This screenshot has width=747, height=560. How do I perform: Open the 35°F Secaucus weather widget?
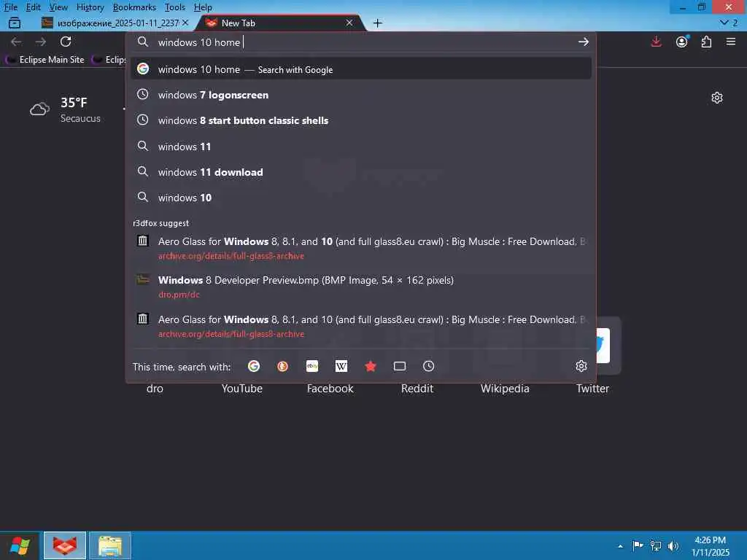(x=65, y=110)
